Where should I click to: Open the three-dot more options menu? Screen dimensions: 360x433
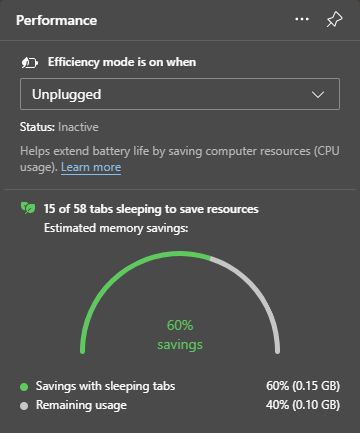[302, 19]
